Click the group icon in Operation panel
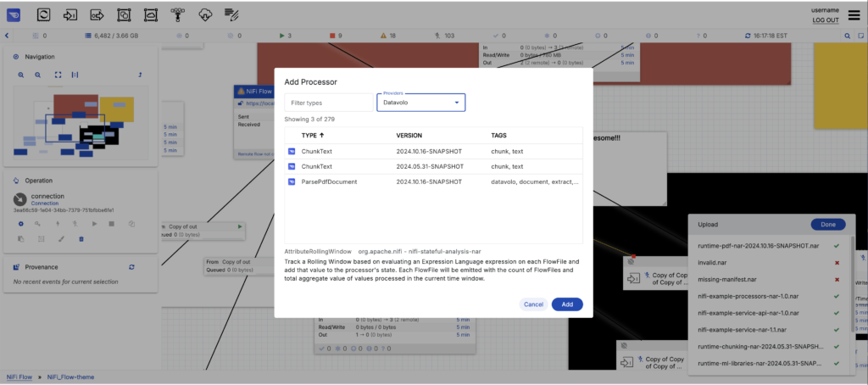The image size is (868, 385). click(x=41, y=239)
